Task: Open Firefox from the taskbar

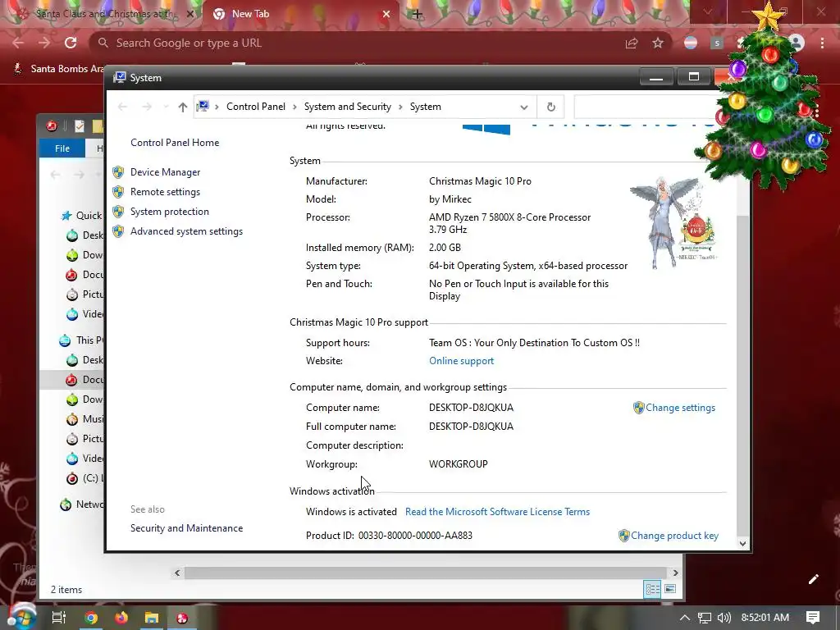Action: tap(121, 618)
